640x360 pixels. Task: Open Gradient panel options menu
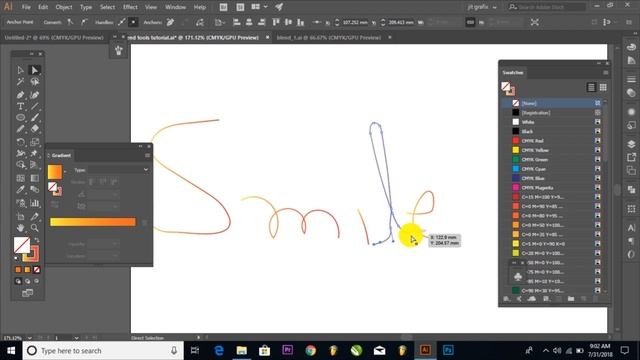coord(147,156)
